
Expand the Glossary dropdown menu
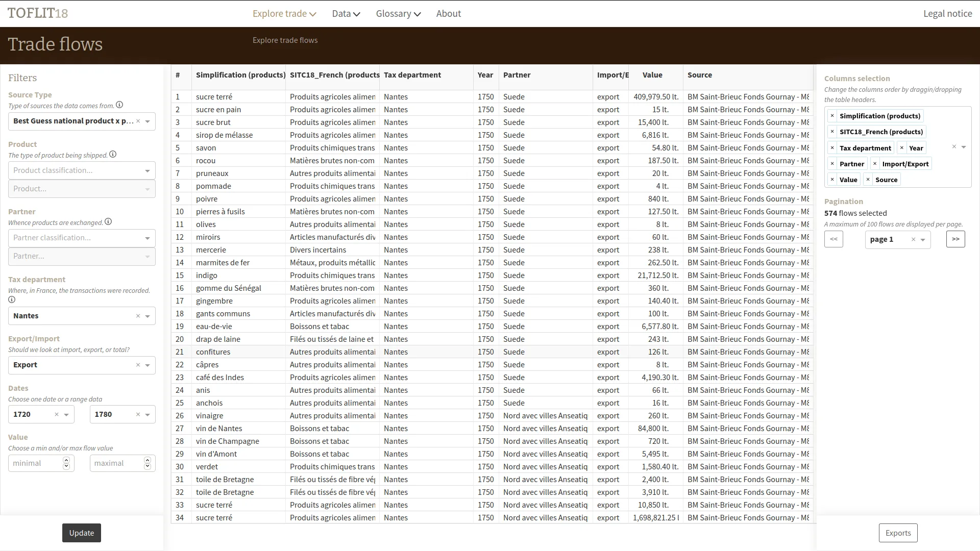pos(399,13)
